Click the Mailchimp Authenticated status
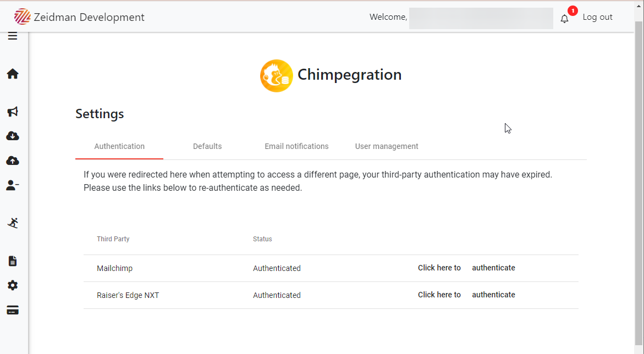The height and width of the screenshot is (354, 644). click(x=277, y=269)
